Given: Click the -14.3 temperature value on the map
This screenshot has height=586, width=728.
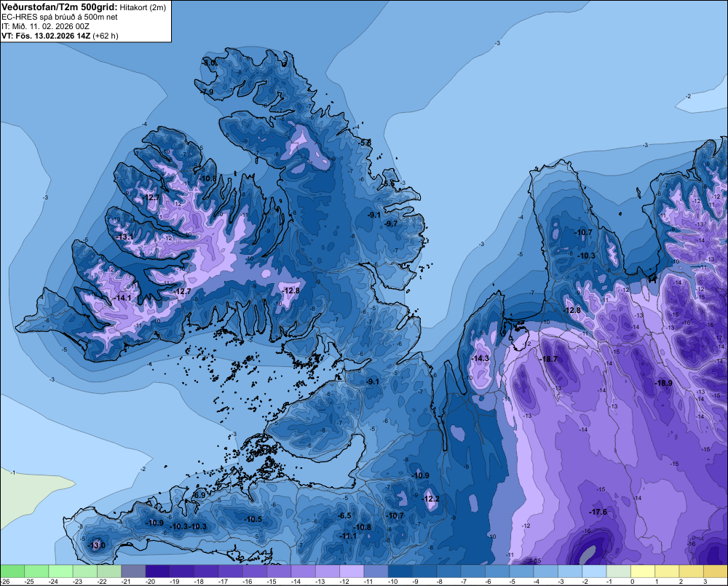Looking at the screenshot, I should pos(480,358).
